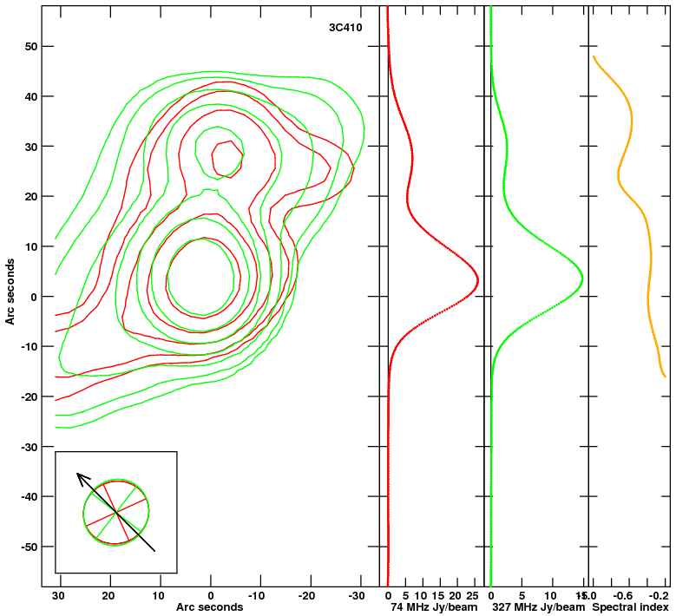Select y-axis tick label -50
This screenshot has width=676, height=616.
[x=29, y=547]
